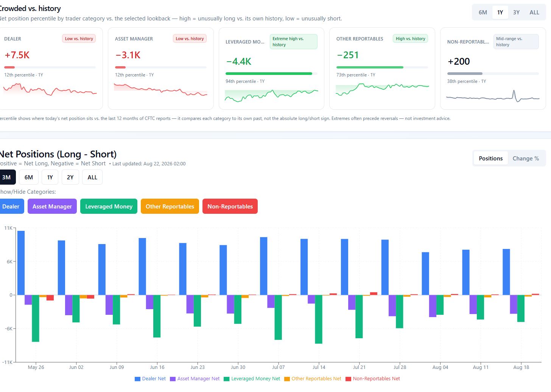
Task: Click the green Leveraged Money bar for Jul 14
Action: coord(319,319)
